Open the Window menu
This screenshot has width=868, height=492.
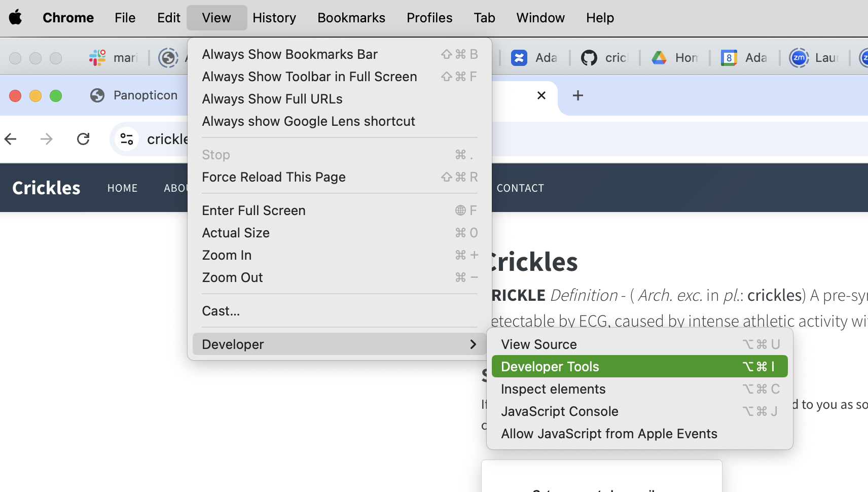coord(540,18)
